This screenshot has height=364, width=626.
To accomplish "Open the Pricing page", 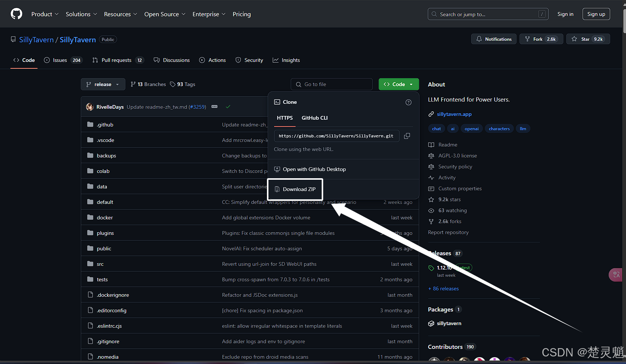I will click(242, 14).
